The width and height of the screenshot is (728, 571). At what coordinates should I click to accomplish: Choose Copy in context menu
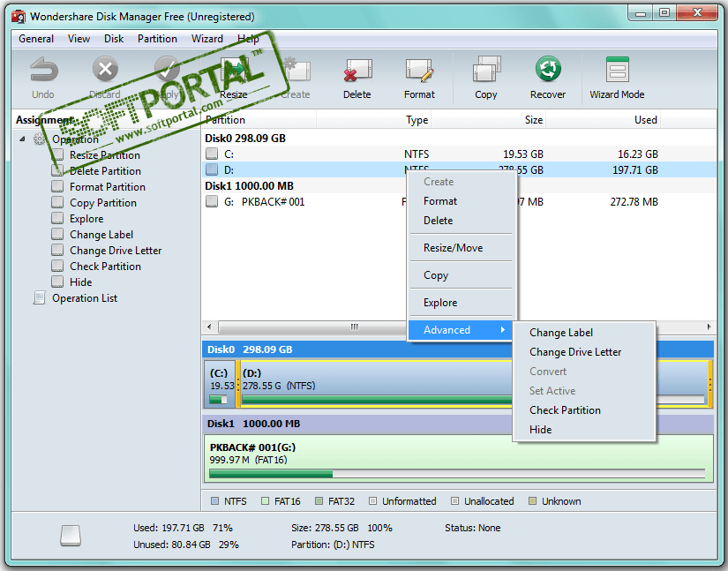click(462, 275)
